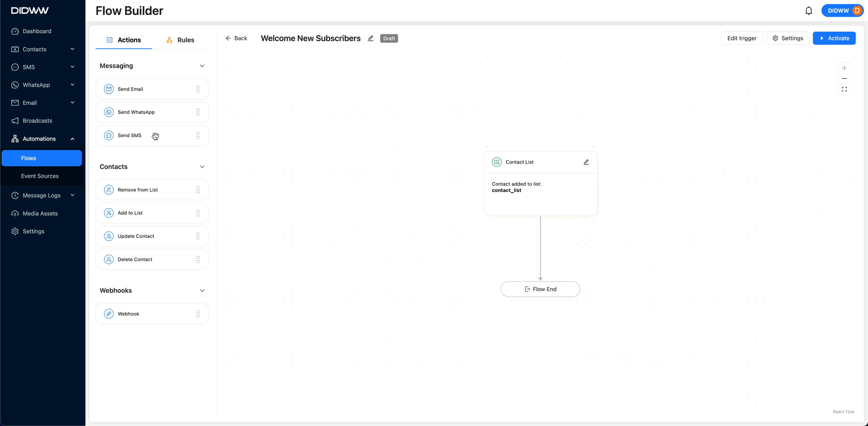The image size is (868, 426).
Task: Zoom in on the flow canvas
Action: coord(844,68)
